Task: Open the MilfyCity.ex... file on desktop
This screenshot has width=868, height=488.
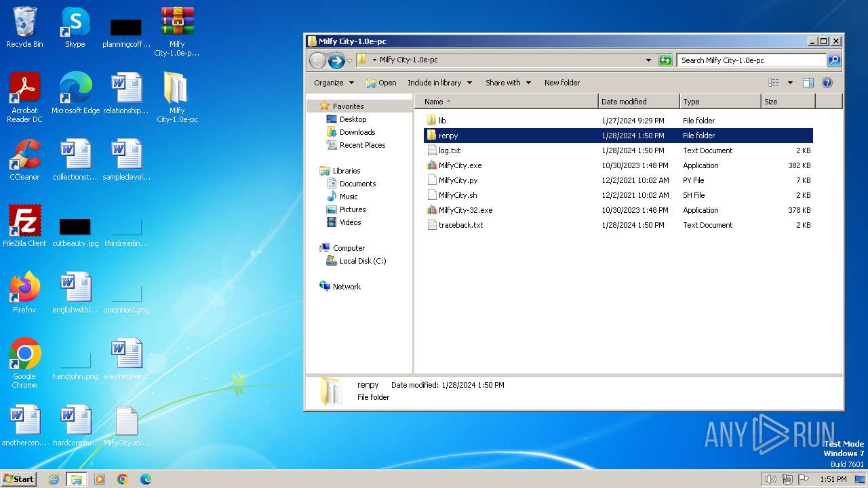Action: tap(126, 426)
